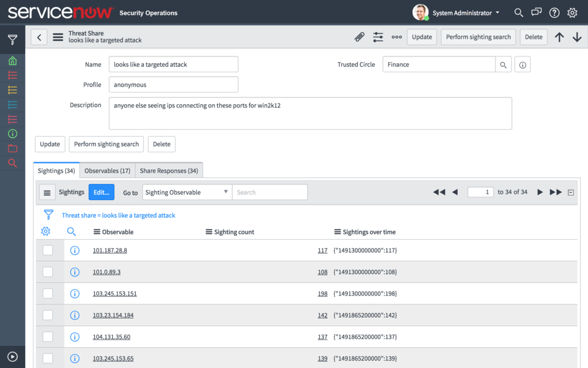Check the box beside 104.131.35.60
Image resolution: width=588 pixels, height=368 pixels.
click(48, 337)
